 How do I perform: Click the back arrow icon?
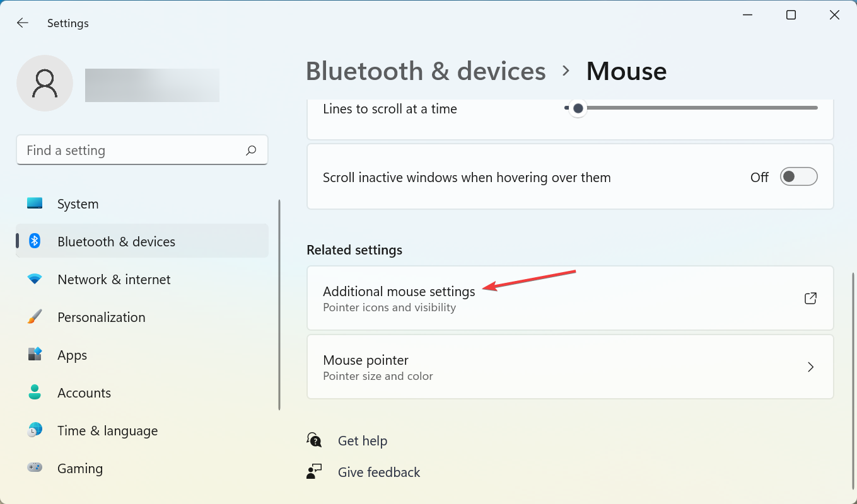23,23
